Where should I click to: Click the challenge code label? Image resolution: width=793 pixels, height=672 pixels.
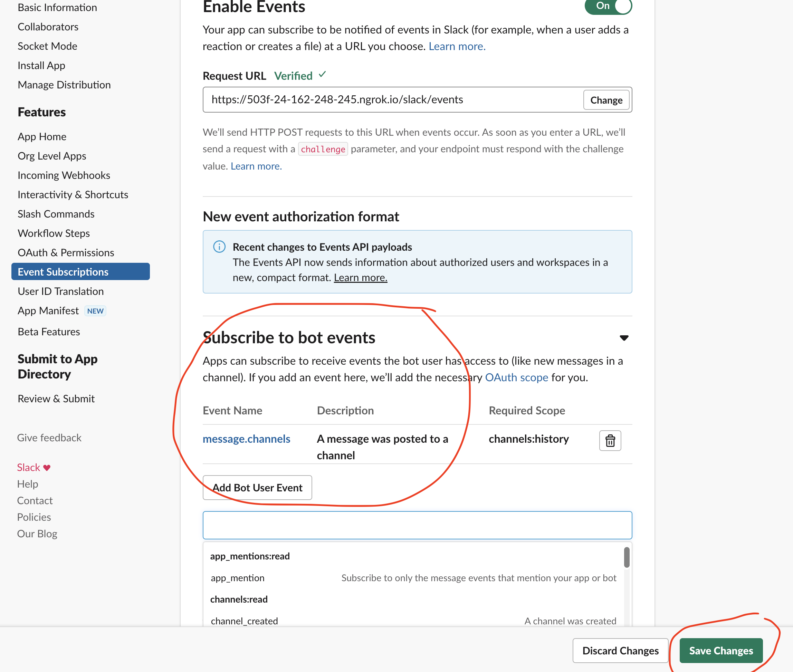pos(323,149)
